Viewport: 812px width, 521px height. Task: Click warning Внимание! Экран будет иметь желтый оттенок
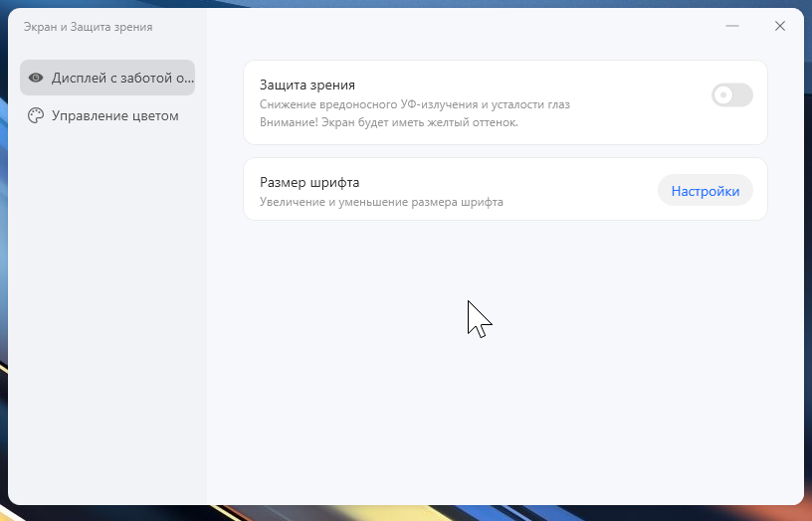pyautogui.click(x=388, y=122)
